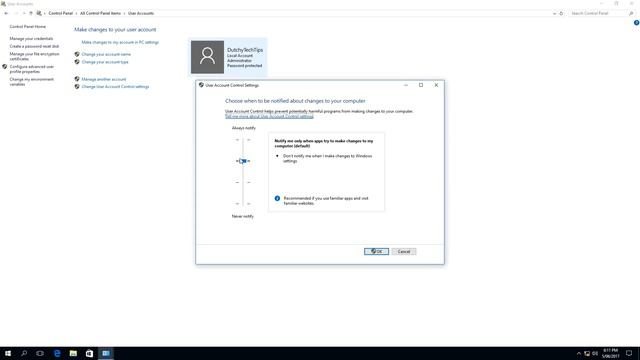640x360 pixels.
Task: Click shield icon beside Change User Account Control settings
Action: [x=77, y=87]
